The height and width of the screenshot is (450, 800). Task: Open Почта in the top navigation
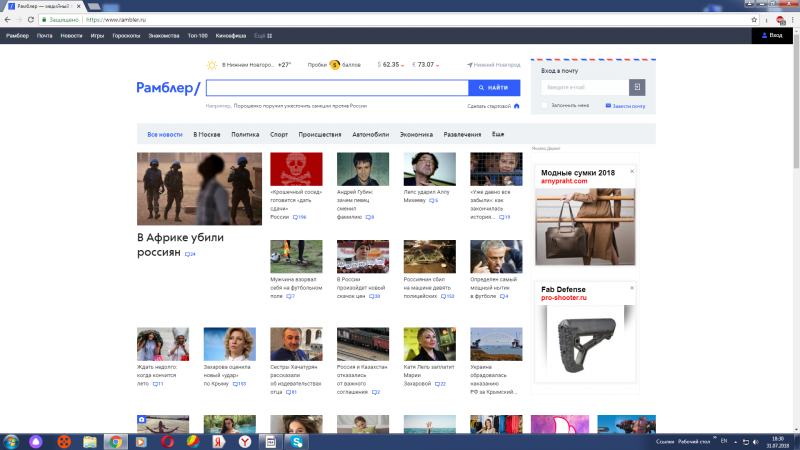[x=44, y=36]
